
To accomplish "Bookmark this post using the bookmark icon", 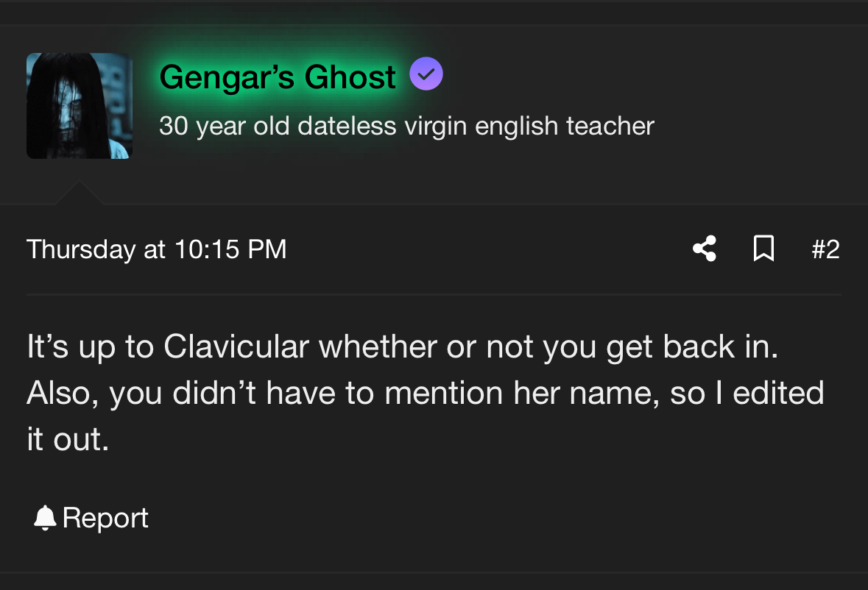I will point(764,249).
